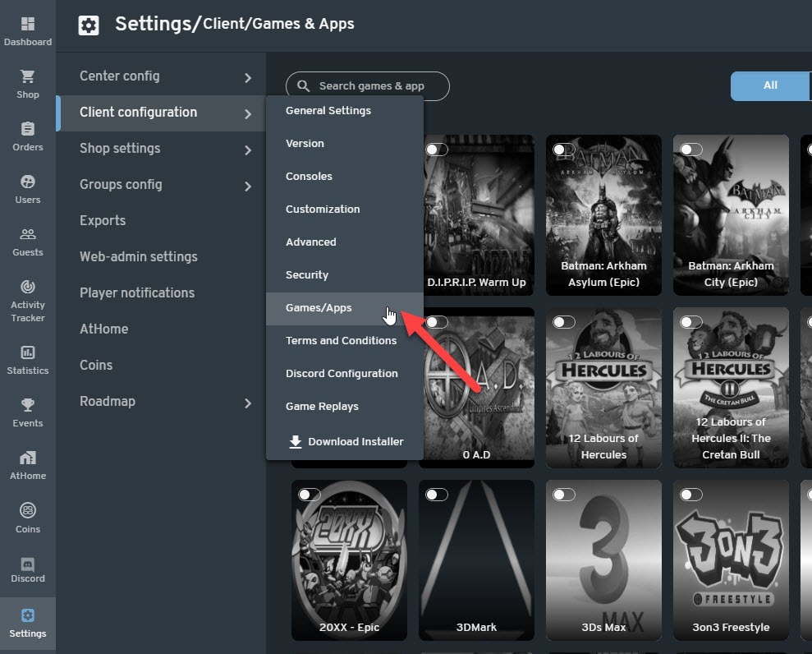Expand the Center config chevron

tap(248, 78)
